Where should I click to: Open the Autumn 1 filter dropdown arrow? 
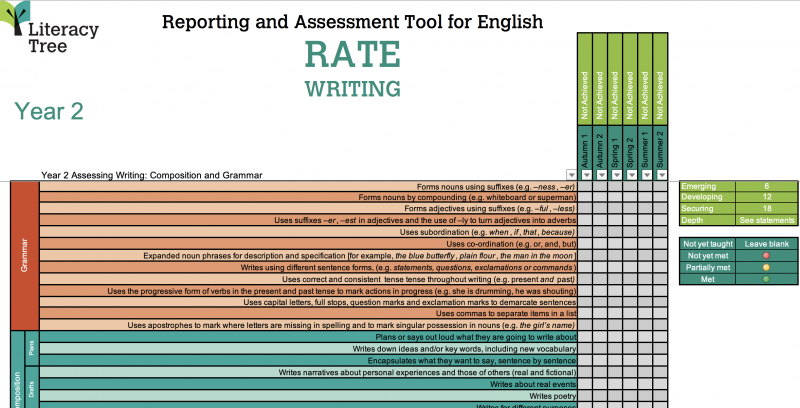pos(586,175)
